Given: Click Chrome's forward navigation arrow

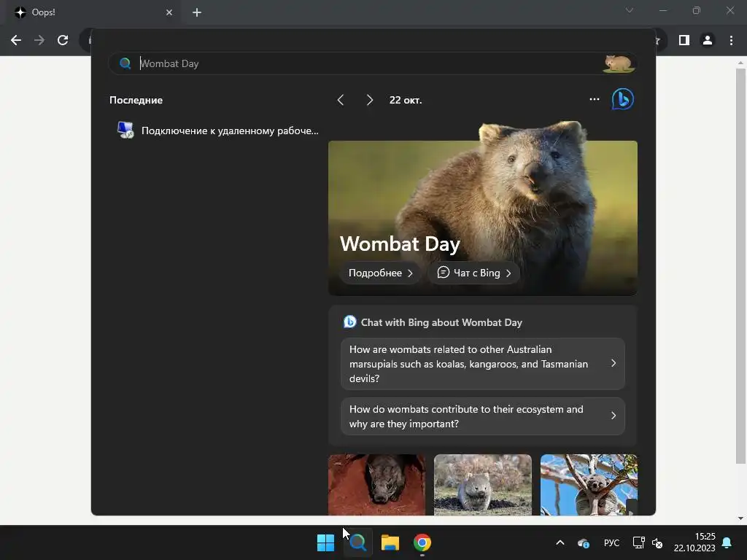Looking at the screenshot, I should coord(39,40).
